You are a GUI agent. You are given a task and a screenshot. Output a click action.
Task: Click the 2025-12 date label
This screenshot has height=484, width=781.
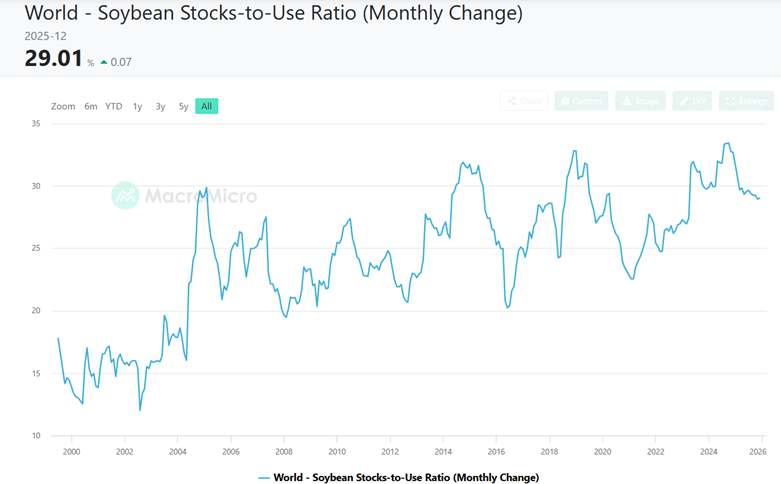tap(45, 35)
